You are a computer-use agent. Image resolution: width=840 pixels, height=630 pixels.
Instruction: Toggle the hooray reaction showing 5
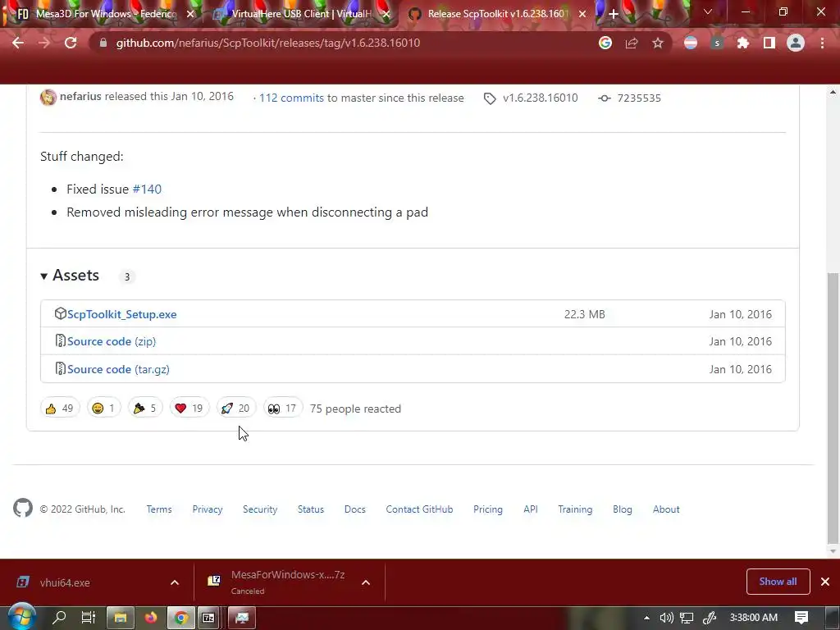click(144, 409)
